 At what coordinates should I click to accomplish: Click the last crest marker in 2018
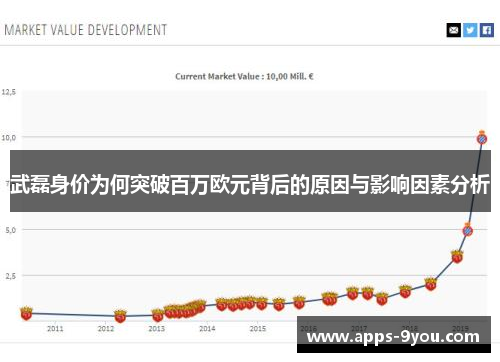click(431, 284)
